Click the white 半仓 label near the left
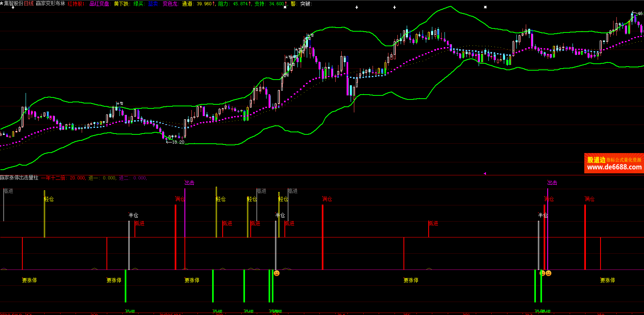The width and height of the screenshot is (644, 315). click(133, 215)
